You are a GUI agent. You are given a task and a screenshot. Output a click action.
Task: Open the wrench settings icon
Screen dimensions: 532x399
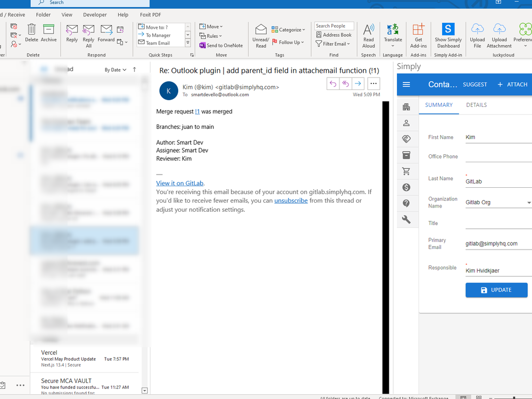pyautogui.click(x=406, y=219)
